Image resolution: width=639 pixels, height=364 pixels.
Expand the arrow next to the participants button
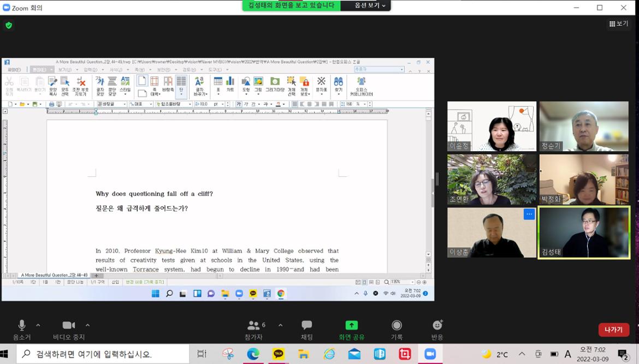280,325
